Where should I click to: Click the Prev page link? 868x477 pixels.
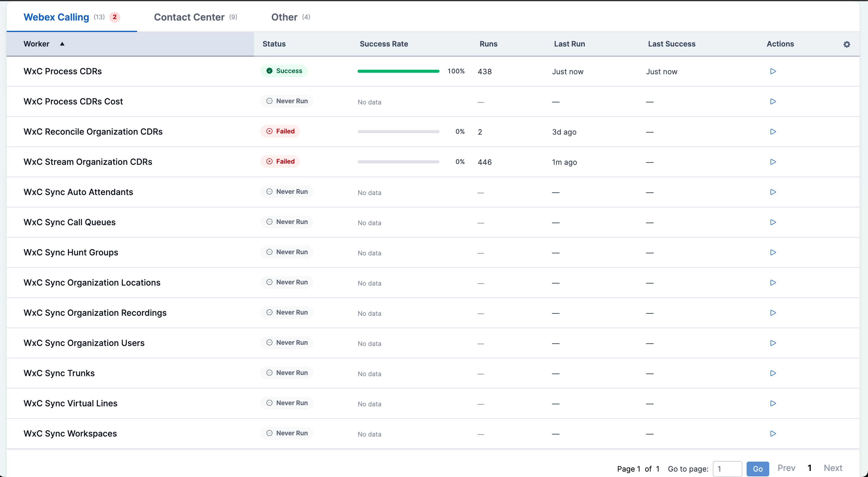786,468
